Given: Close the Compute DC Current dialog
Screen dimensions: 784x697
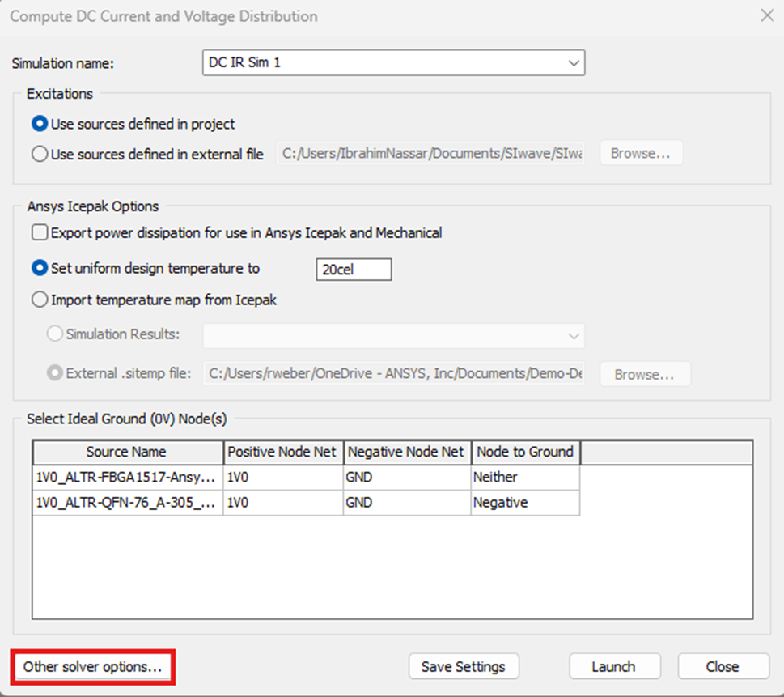Looking at the screenshot, I should [723, 666].
